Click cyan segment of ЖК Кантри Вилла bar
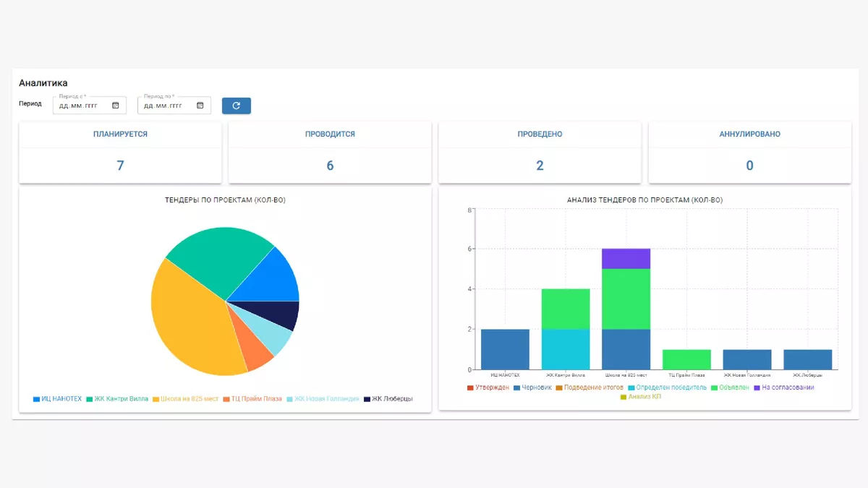This screenshot has height=488, width=868. (566, 349)
